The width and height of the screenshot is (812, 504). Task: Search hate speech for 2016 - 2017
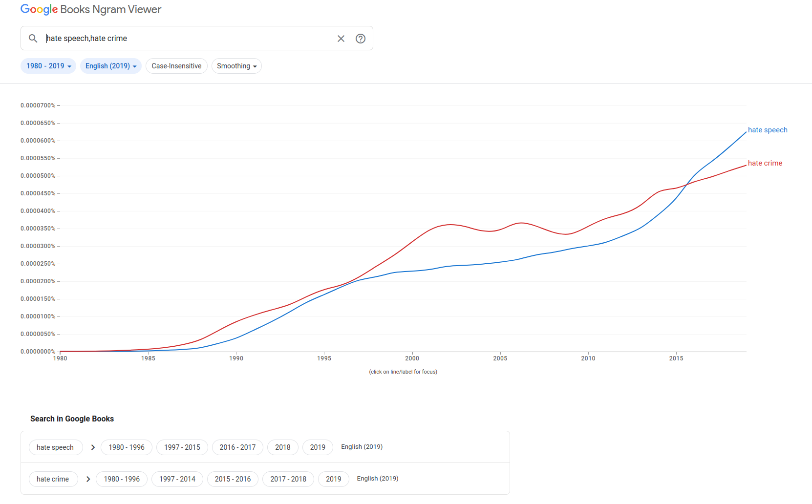coord(237,447)
